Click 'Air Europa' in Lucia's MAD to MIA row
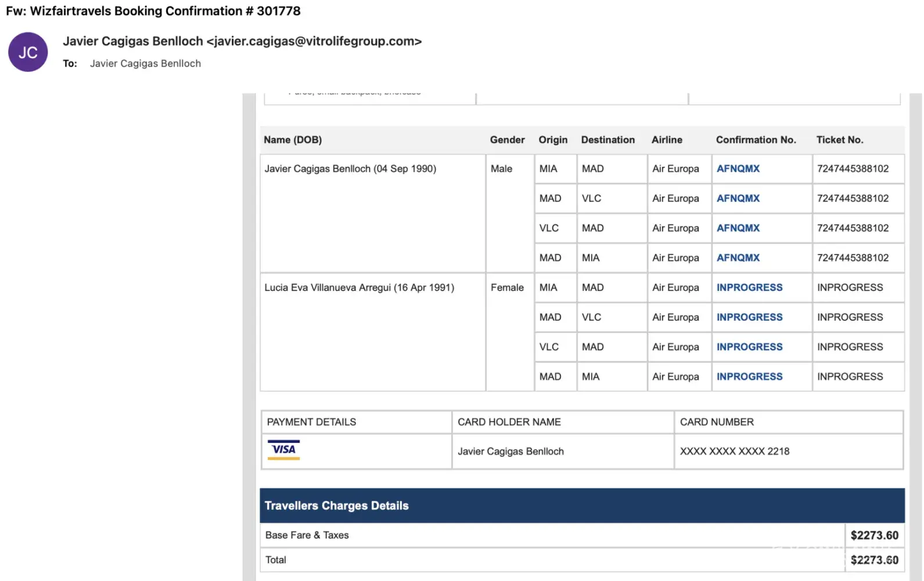 coord(675,376)
